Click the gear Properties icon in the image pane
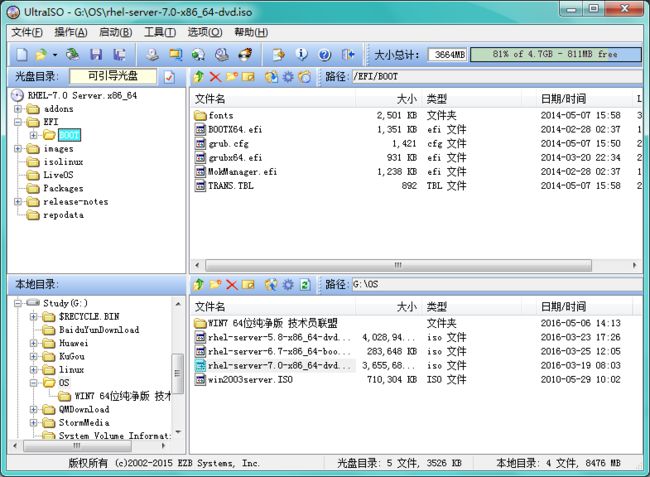650x477 pixels. click(x=288, y=77)
